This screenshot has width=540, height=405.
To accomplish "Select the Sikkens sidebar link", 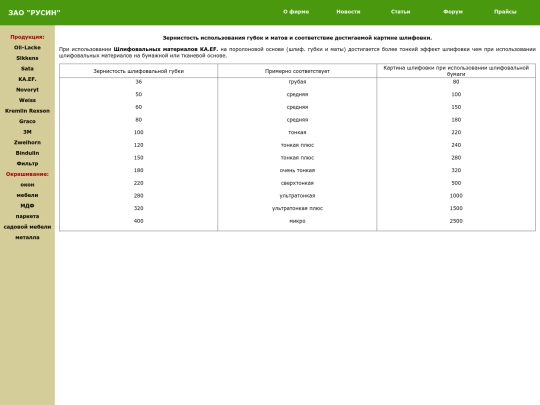I will 27,58.
